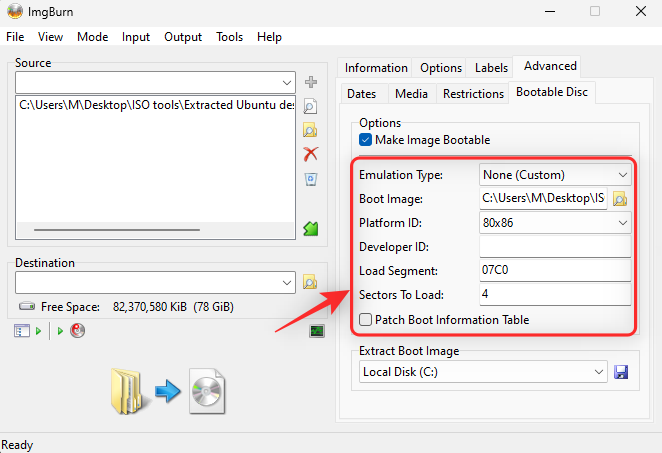Open the Help menu
Image resolution: width=662 pixels, height=453 pixels.
click(269, 37)
